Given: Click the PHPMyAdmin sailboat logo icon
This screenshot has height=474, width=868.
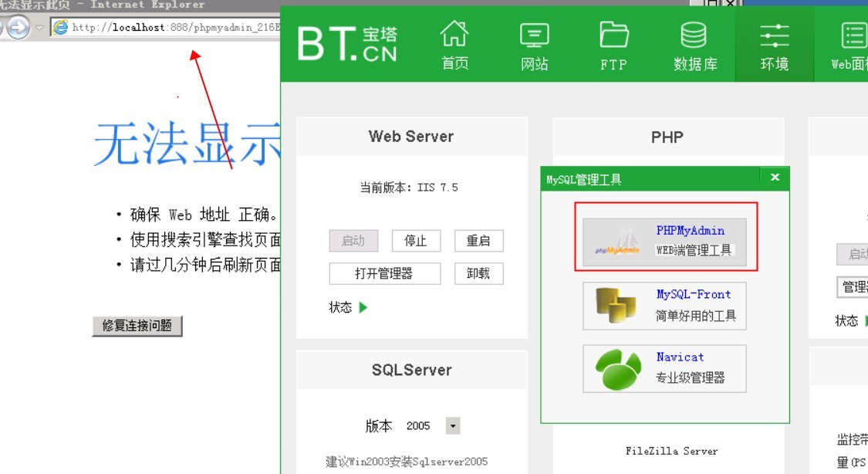Looking at the screenshot, I should pyautogui.click(x=616, y=242).
